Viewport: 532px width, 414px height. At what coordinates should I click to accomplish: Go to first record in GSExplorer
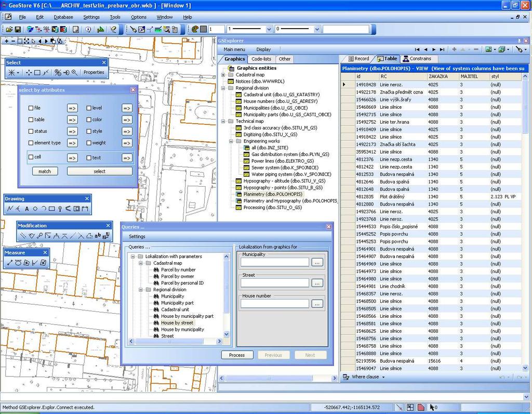click(x=417, y=49)
